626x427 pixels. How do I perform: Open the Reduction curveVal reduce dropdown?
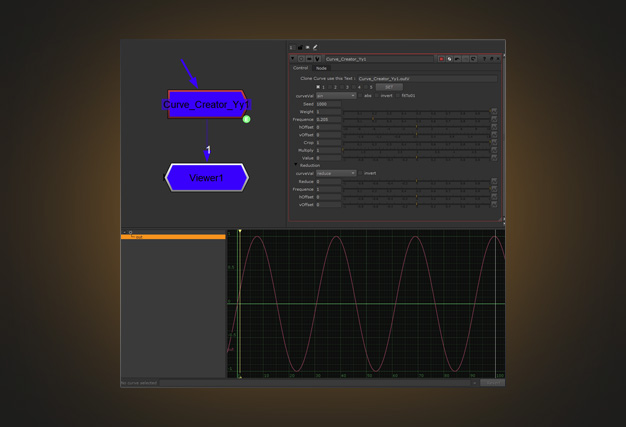tap(336, 173)
